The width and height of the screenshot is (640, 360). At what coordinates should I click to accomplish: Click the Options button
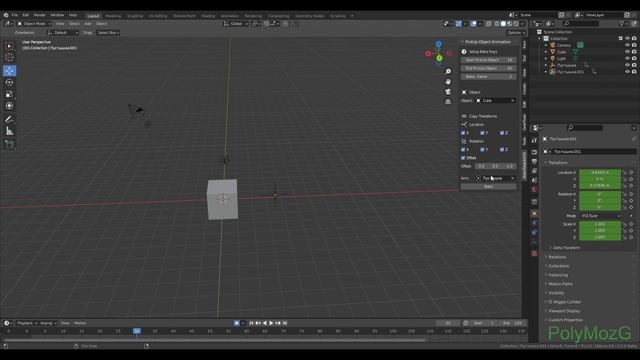pos(516,33)
